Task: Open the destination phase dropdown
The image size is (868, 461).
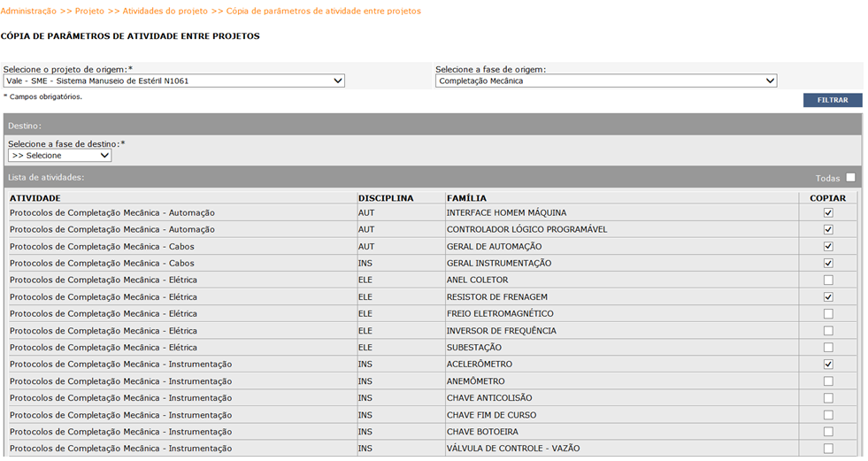Action: [60, 156]
